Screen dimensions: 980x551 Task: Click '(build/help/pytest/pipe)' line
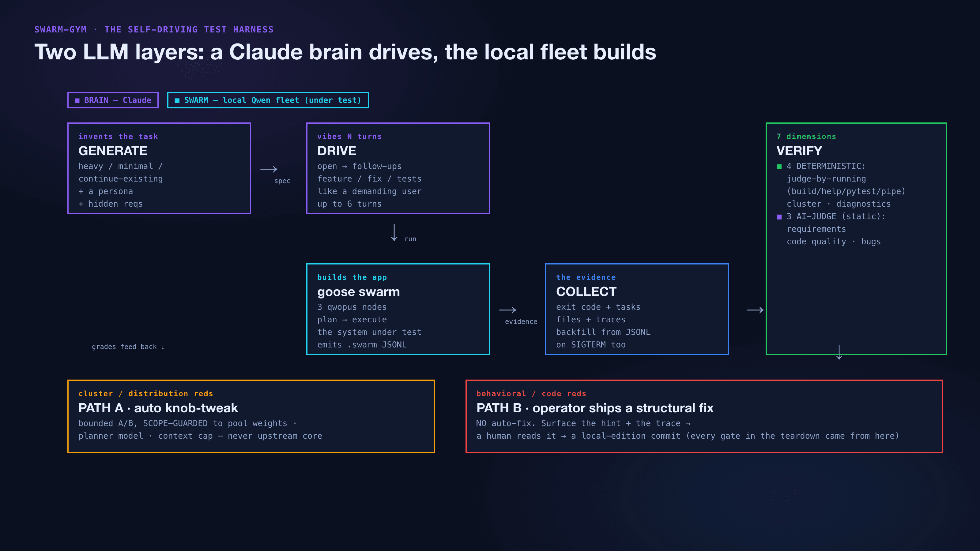click(x=846, y=192)
